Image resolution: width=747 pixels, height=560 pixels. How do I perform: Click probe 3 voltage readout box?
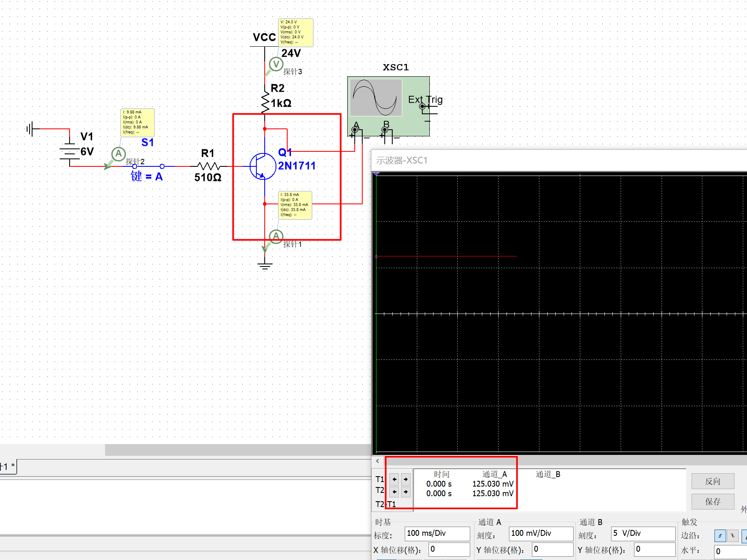click(296, 32)
